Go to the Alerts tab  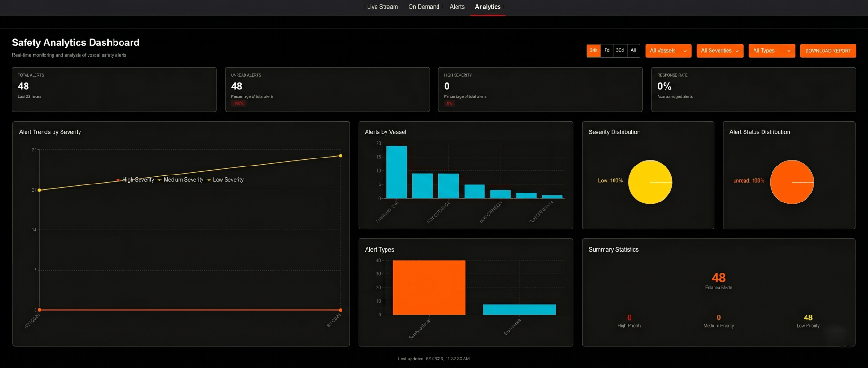457,7
